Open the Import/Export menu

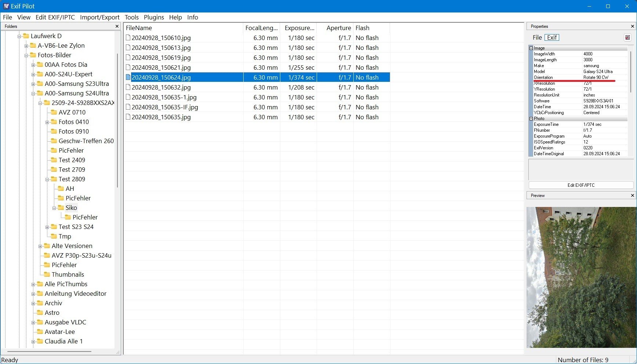point(99,17)
